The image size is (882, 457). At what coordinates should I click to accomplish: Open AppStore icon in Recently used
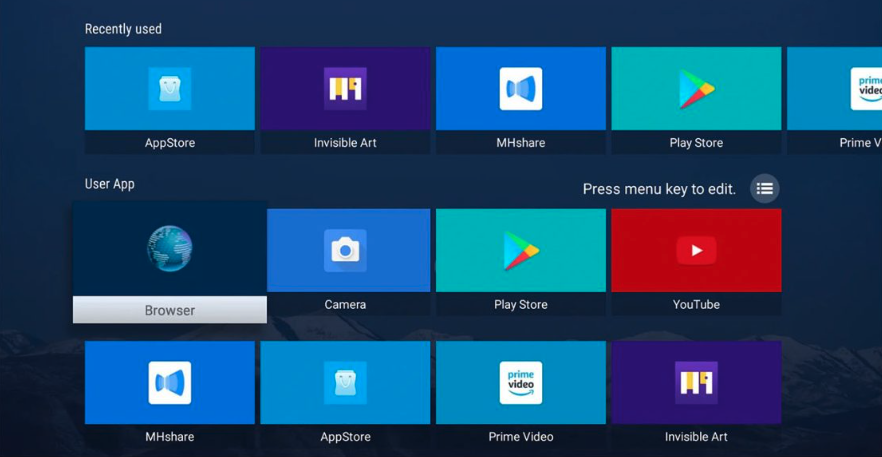tap(170, 88)
